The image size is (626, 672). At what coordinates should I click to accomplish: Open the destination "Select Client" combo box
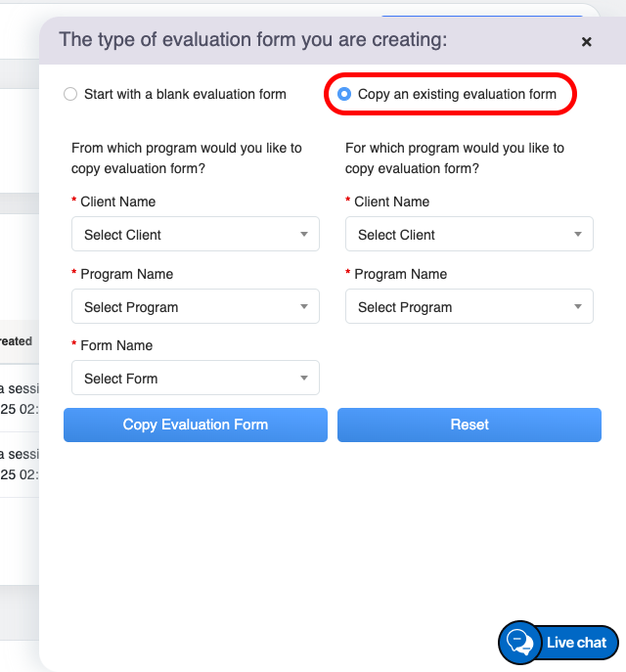tap(460, 235)
